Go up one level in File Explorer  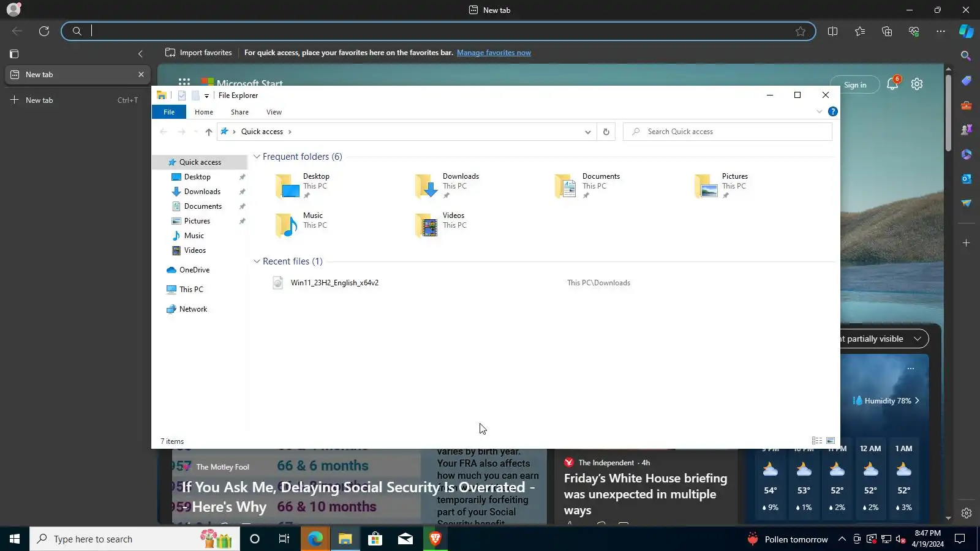point(209,132)
